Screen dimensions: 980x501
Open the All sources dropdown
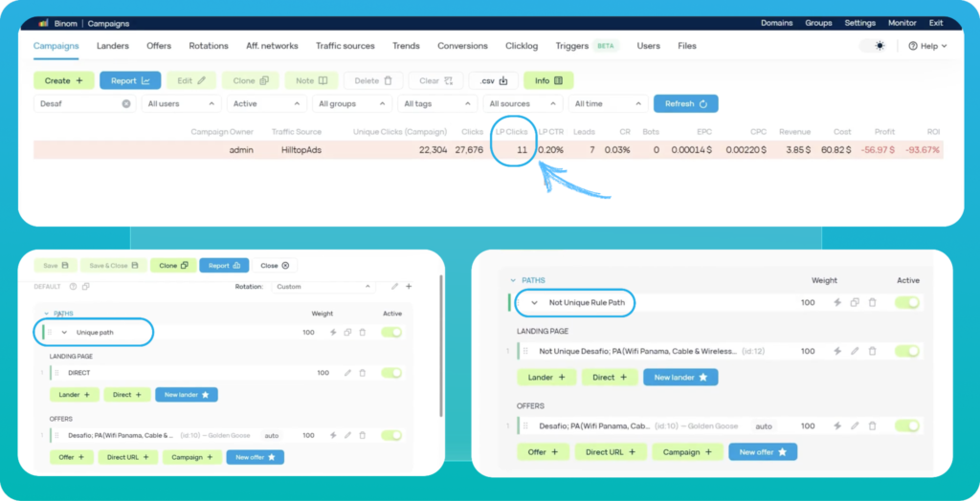(523, 103)
